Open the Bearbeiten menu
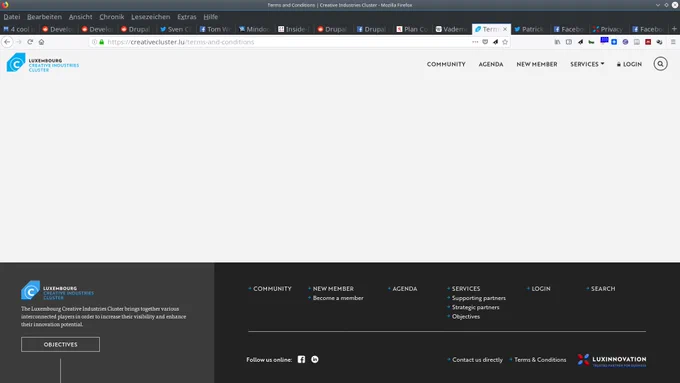This screenshot has width=680, height=383. (44, 17)
